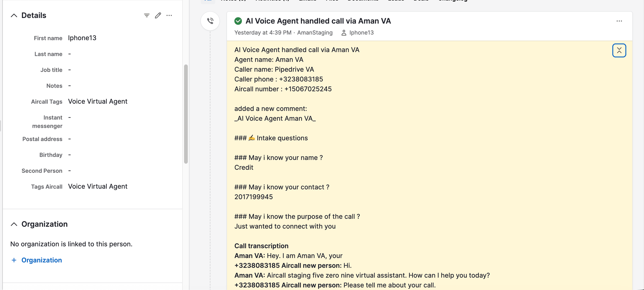644x290 pixels.
Task: Click the Iphone13 contact link under activity
Action: [361, 33]
